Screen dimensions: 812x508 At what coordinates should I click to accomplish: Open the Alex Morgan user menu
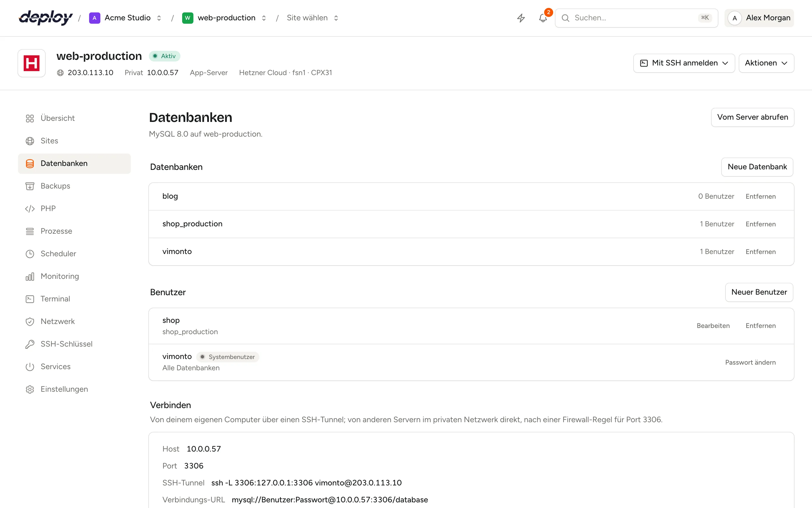[x=759, y=18]
